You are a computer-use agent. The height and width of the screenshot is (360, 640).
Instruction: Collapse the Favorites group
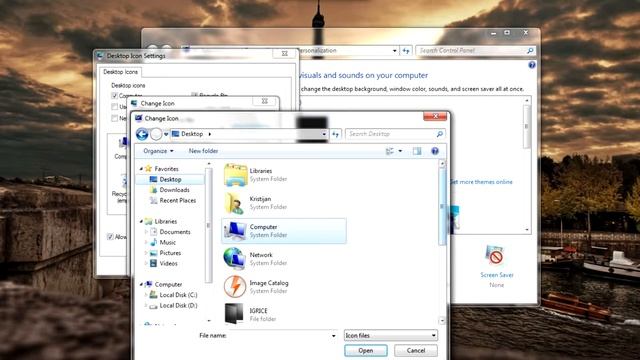point(141,169)
